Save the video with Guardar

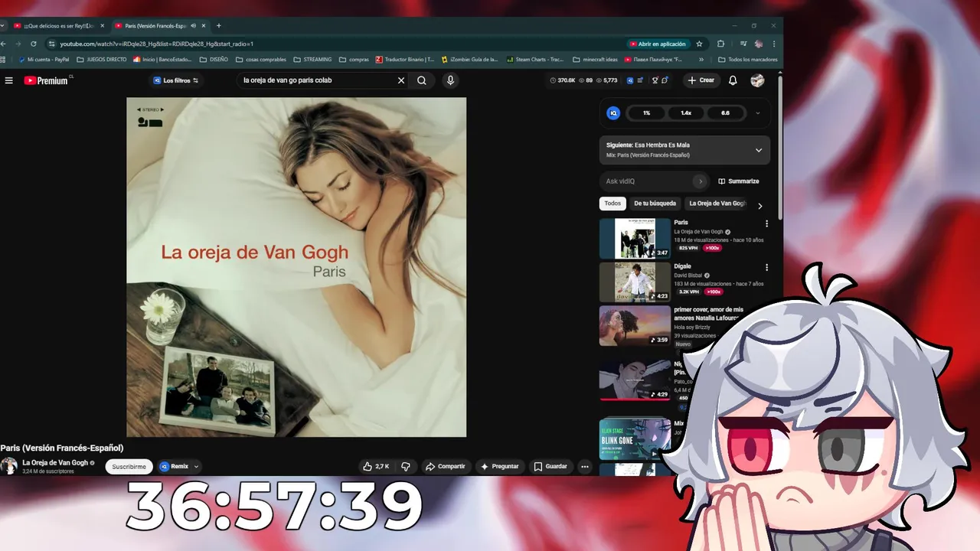550,466
